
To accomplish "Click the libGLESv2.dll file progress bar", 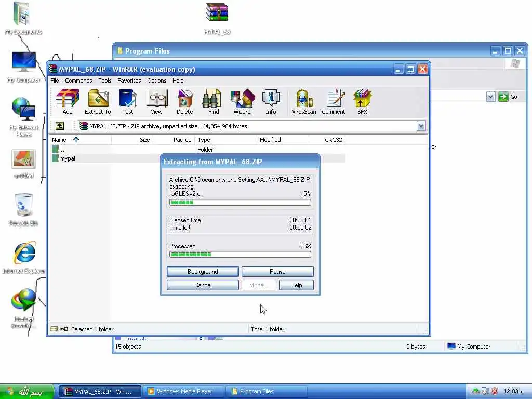I will 240,203.
